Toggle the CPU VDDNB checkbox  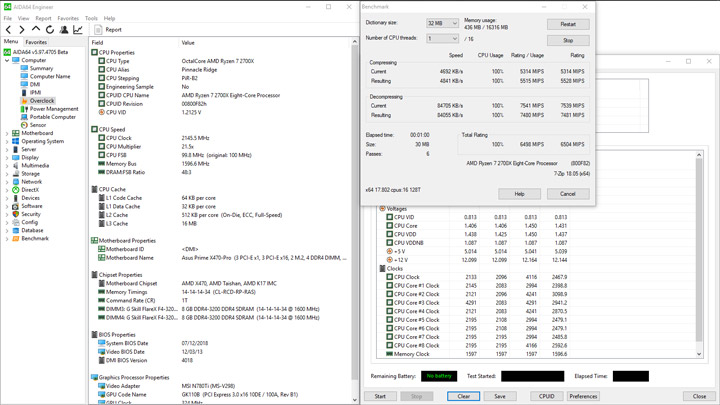389,243
